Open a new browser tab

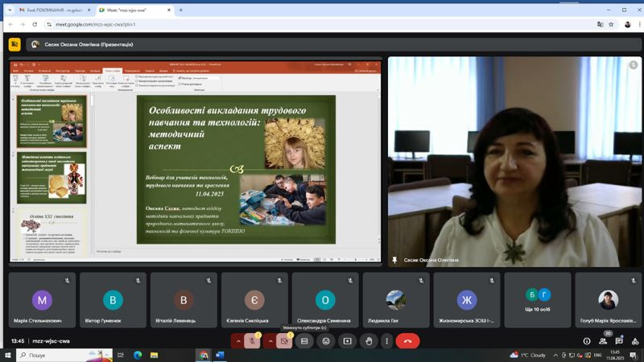[180, 10]
